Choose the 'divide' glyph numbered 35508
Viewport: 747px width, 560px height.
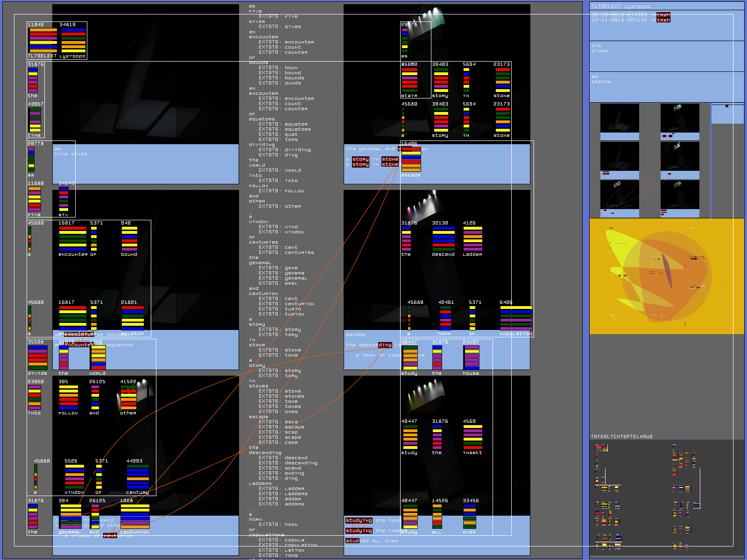pos(37,357)
